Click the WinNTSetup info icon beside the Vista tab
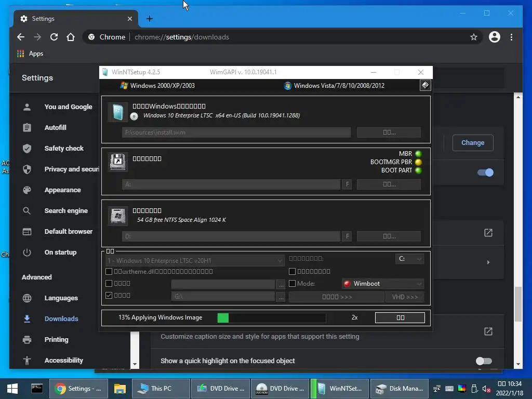This screenshot has width=532, height=399. click(x=425, y=85)
